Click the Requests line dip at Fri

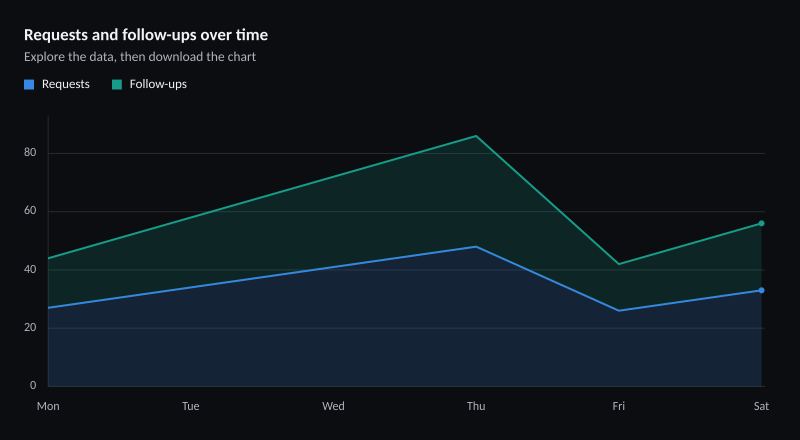tap(618, 310)
